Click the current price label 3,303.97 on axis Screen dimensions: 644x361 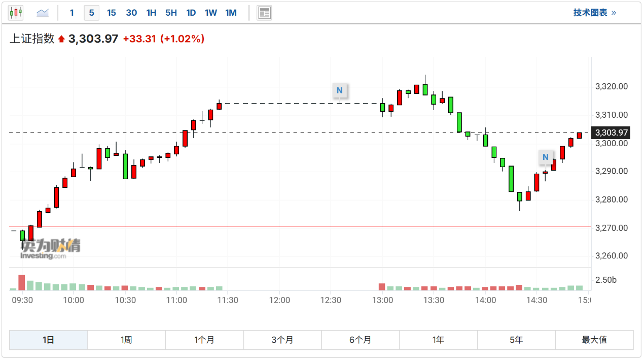612,133
